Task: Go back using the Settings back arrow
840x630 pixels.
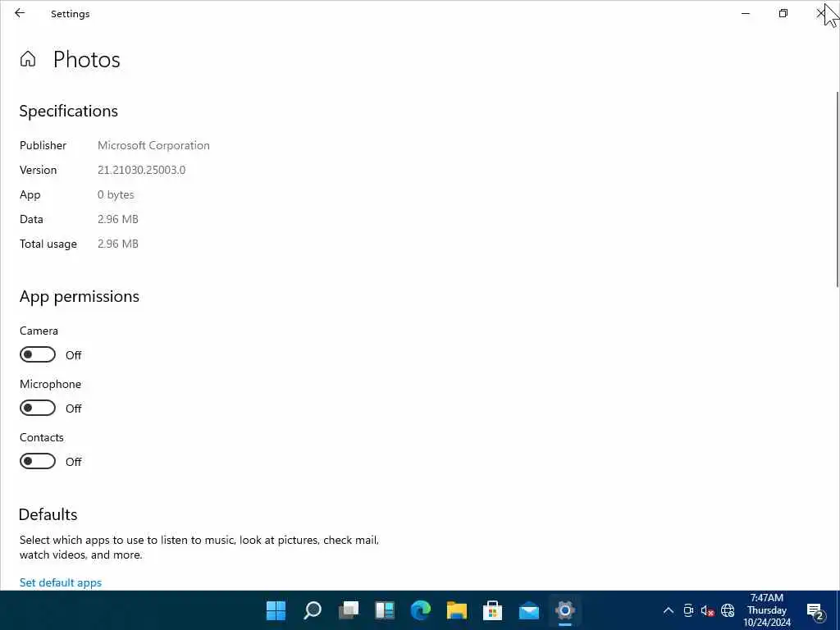Action: point(20,13)
